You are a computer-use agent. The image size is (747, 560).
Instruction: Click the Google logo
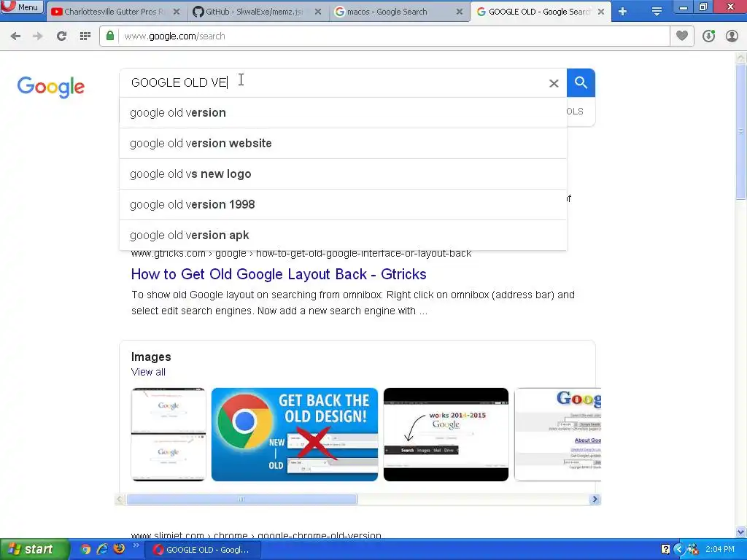[51, 87]
